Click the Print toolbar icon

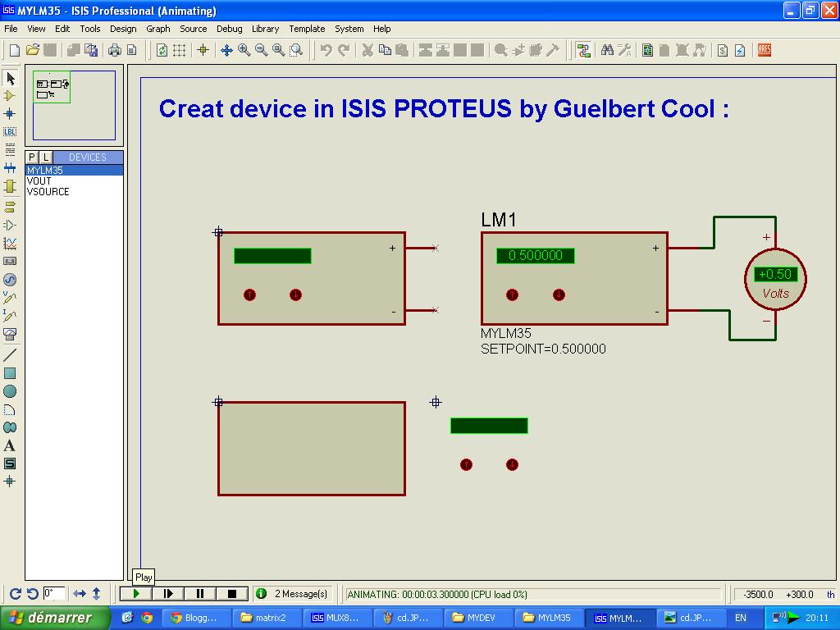click(114, 50)
